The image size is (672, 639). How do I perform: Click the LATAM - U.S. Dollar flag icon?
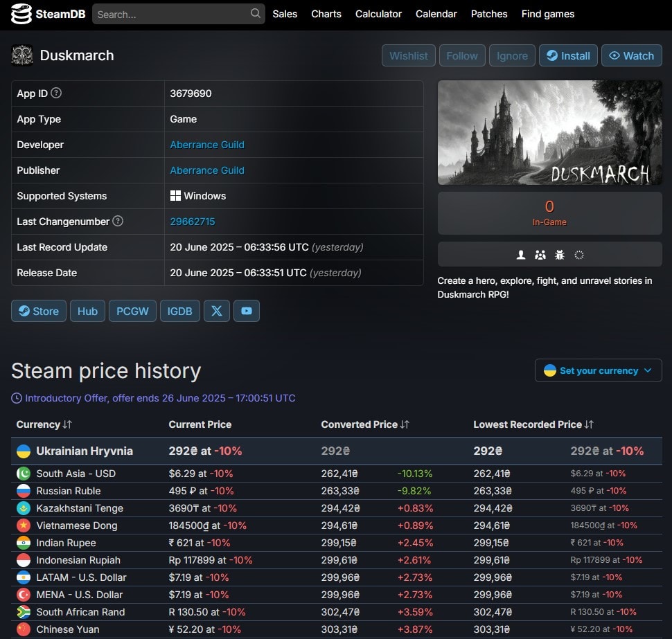(24, 577)
